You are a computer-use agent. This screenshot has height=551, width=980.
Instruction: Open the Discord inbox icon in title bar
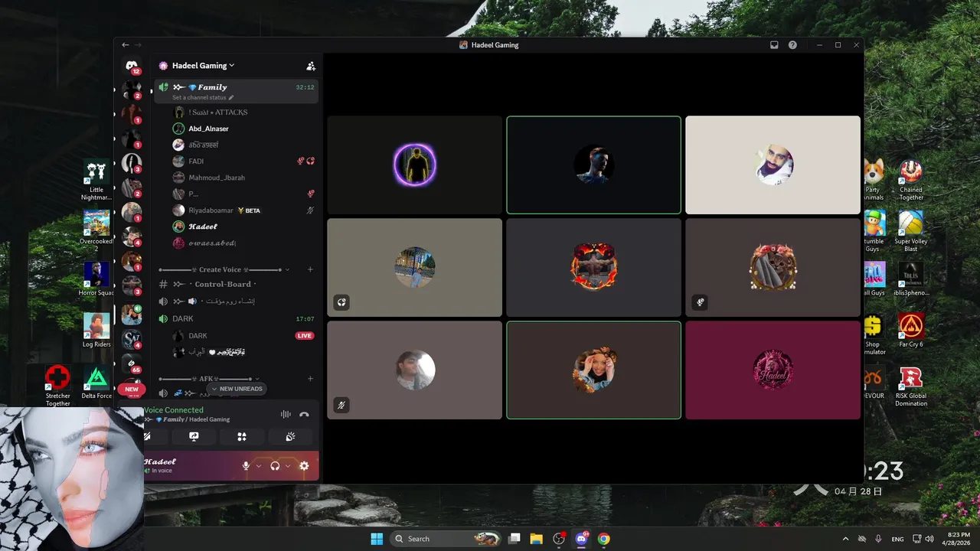pyautogui.click(x=774, y=45)
